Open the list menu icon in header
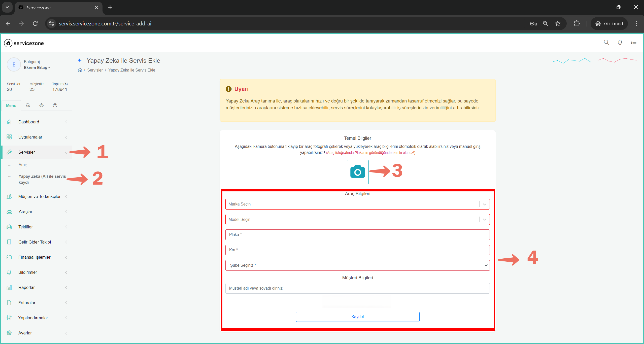The width and height of the screenshot is (644, 344). (x=633, y=43)
